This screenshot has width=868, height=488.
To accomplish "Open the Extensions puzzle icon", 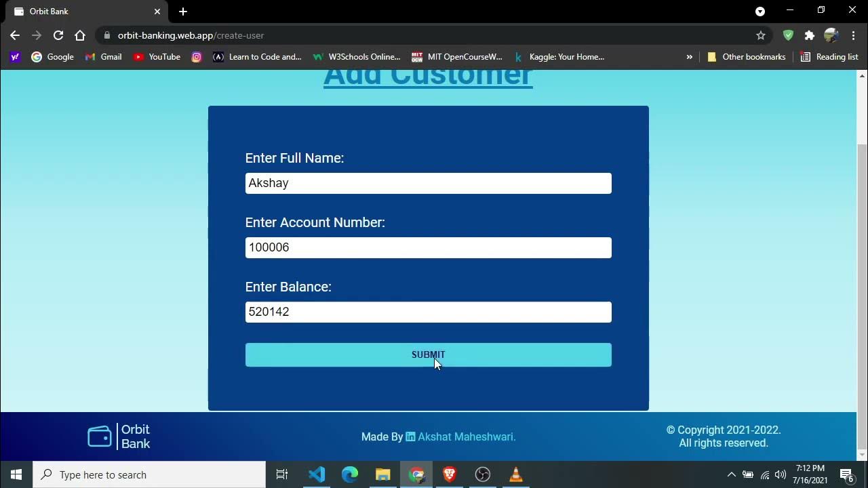I will [810, 35].
